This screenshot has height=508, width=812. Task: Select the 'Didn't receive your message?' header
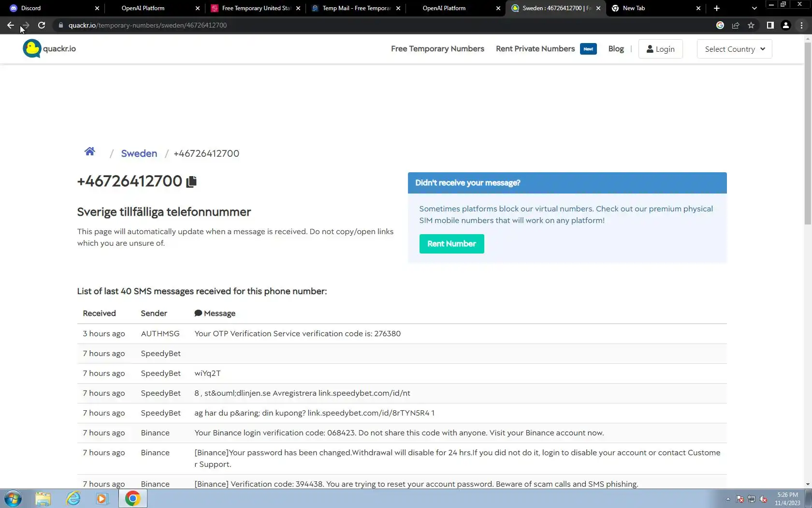pos(567,183)
